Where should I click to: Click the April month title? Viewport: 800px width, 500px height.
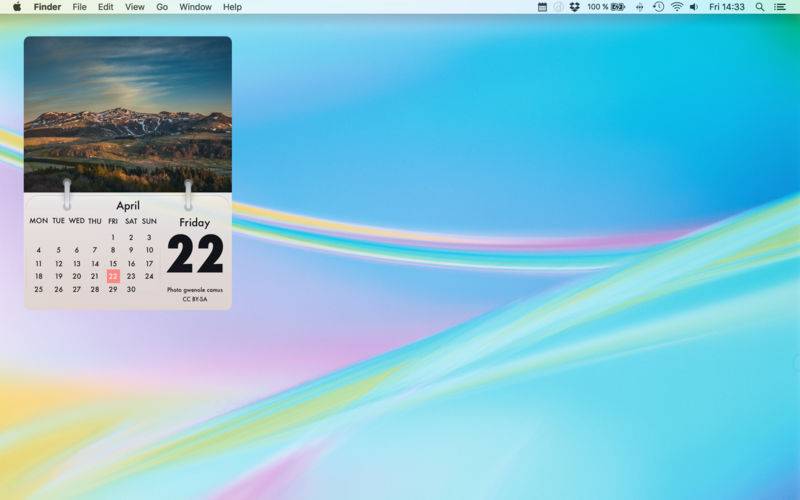(128, 206)
